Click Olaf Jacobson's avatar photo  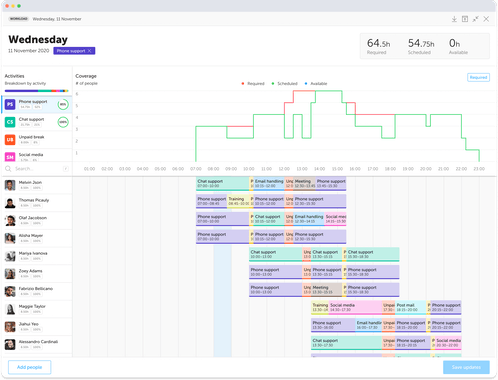pos(10,220)
